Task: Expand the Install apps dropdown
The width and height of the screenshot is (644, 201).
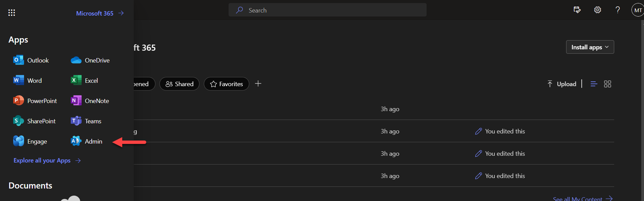Action: tap(590, 47)
